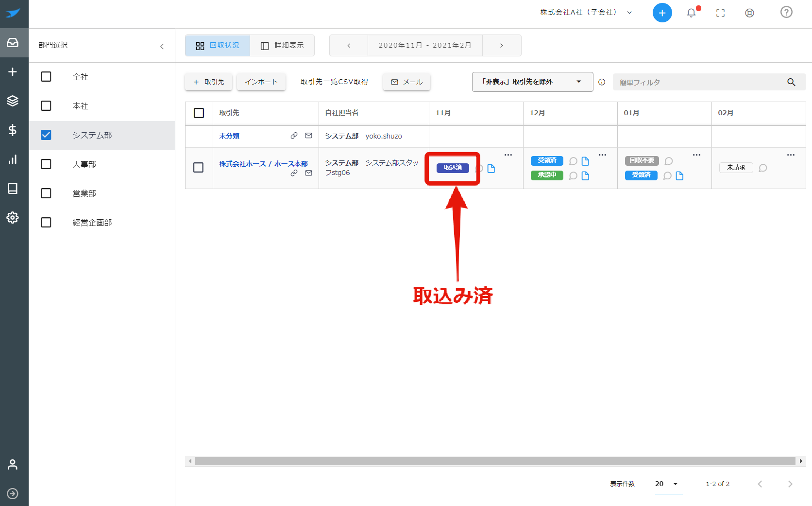Image resolution: width=812 pixels, height=506 pixels.
Task: Uncheck the システム部 checkbox
Action: (x=46, y=135)
